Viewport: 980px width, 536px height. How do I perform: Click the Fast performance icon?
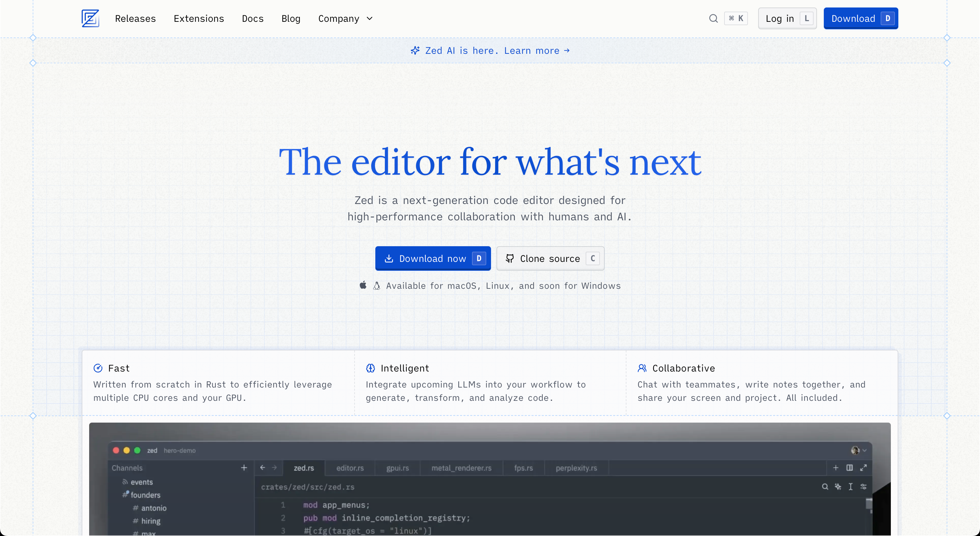[x=98, y=368]
